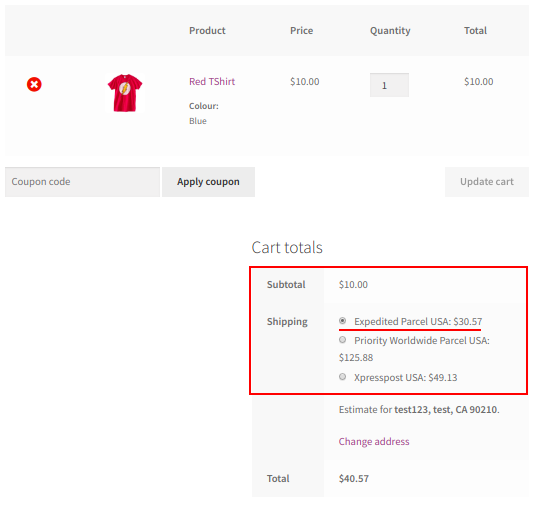Select Expedited Parcel USA shipping option
Screen dimensions: 534x510
click(343, 321)
